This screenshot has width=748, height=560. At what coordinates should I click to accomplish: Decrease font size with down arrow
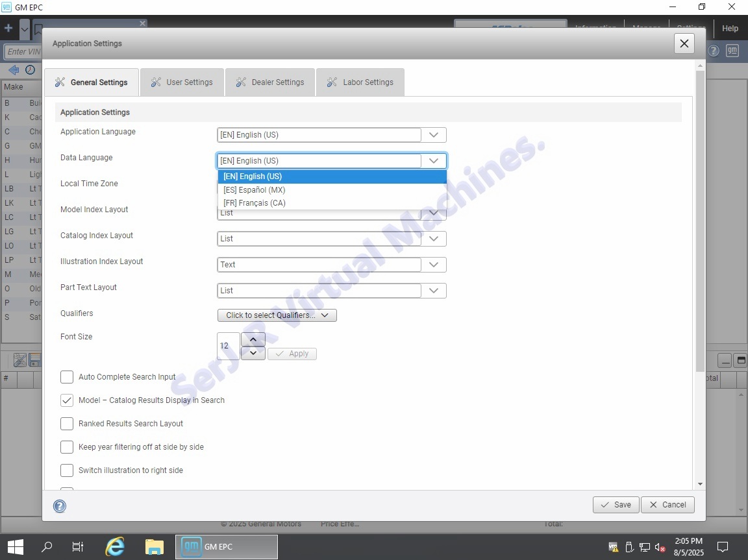pos(253,353)
